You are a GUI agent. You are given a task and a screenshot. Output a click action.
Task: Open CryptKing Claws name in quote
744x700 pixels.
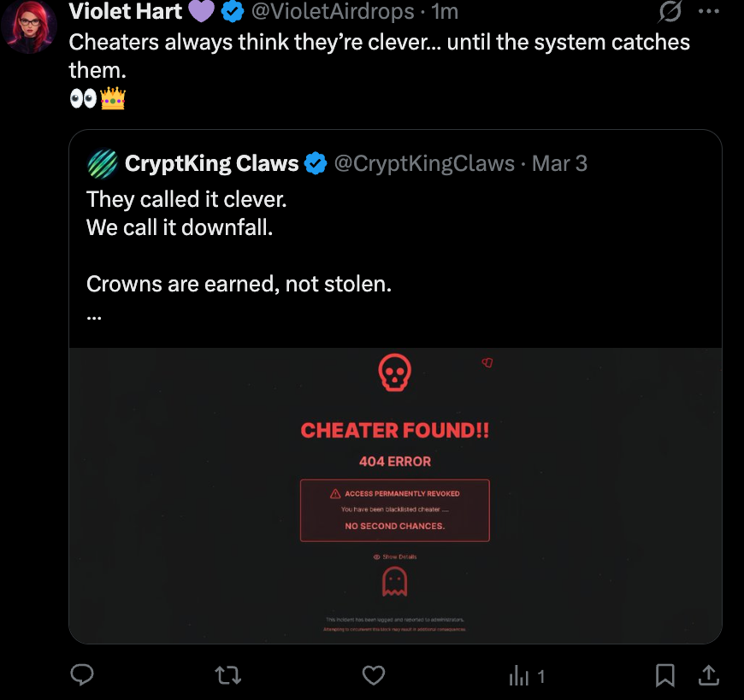(211, 163)
